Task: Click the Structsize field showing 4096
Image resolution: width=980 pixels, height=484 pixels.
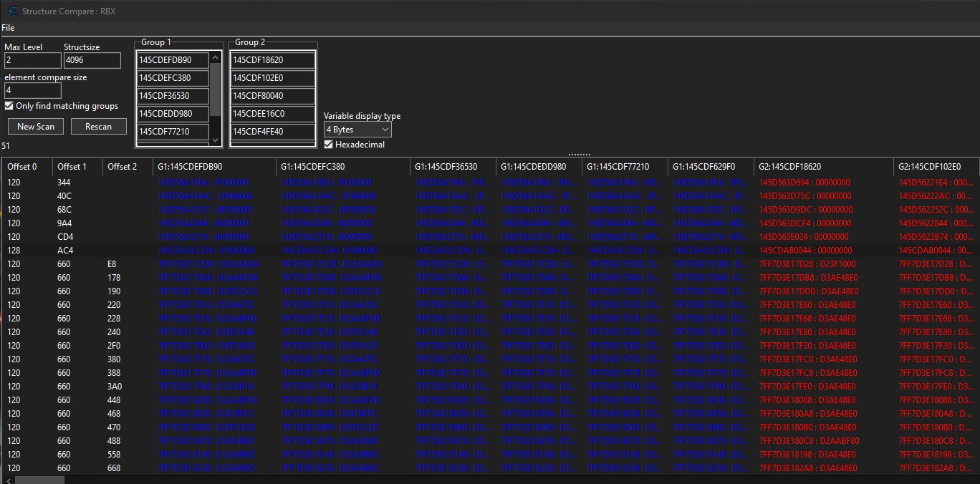Action: (x=92, y=61)
